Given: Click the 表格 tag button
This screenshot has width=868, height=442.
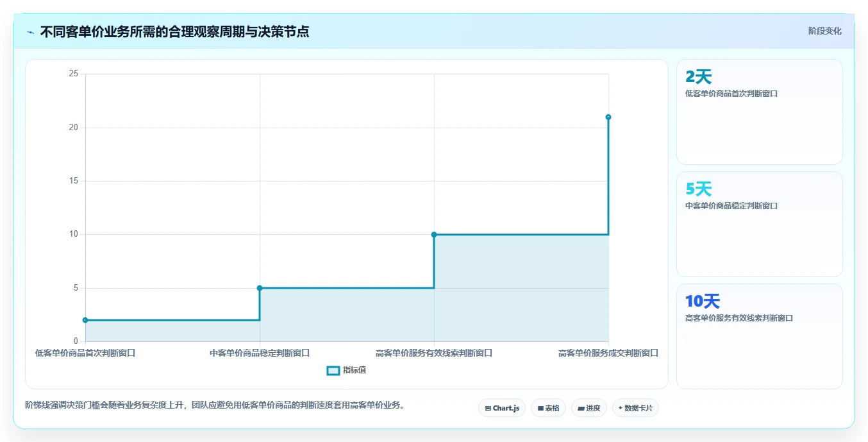Looking at the screenshot, I should pyautogui.click(x=548, y=408).
